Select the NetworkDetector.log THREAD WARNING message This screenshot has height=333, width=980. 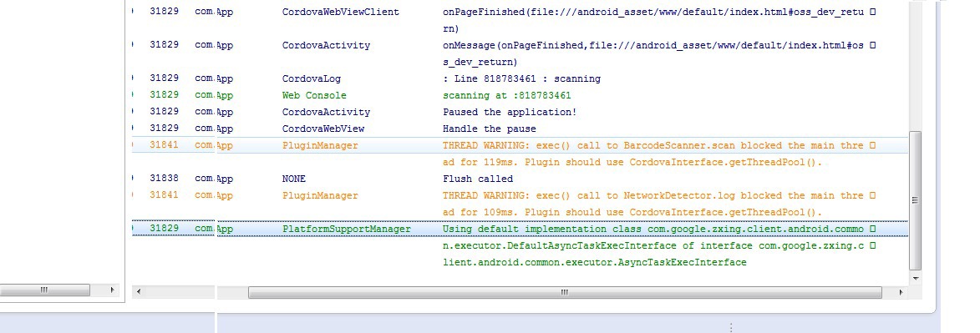click(653, 195)
